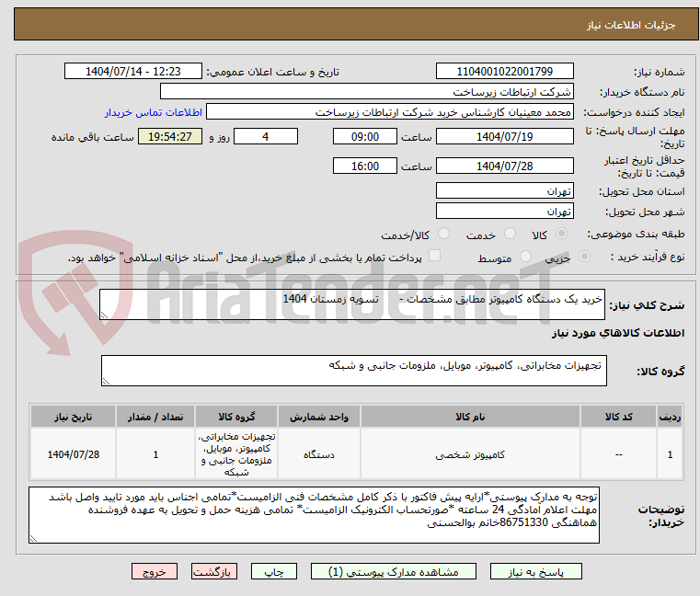Click the گروه کالا column header in table

[236, 417]
